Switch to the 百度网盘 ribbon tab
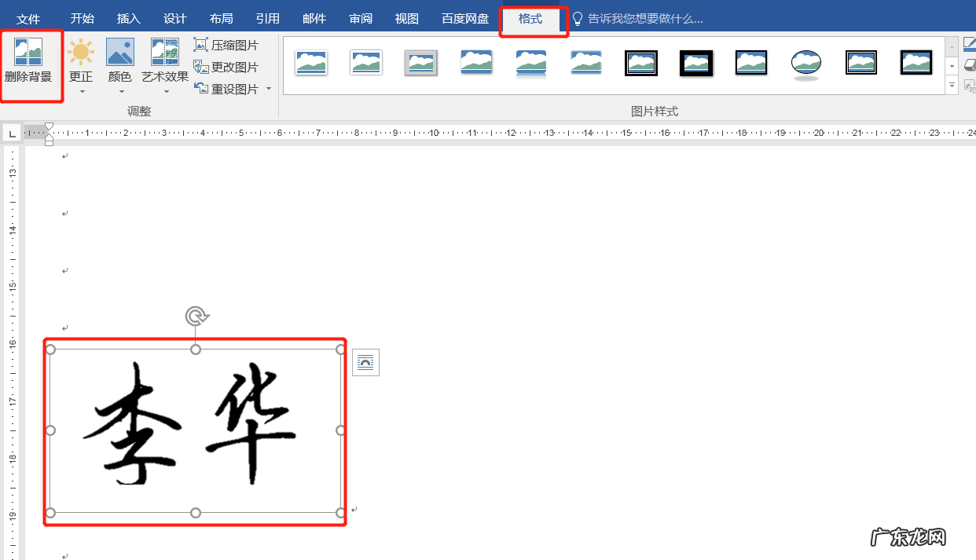The height and width of the screenshot is (560, 976). [464, 17]
